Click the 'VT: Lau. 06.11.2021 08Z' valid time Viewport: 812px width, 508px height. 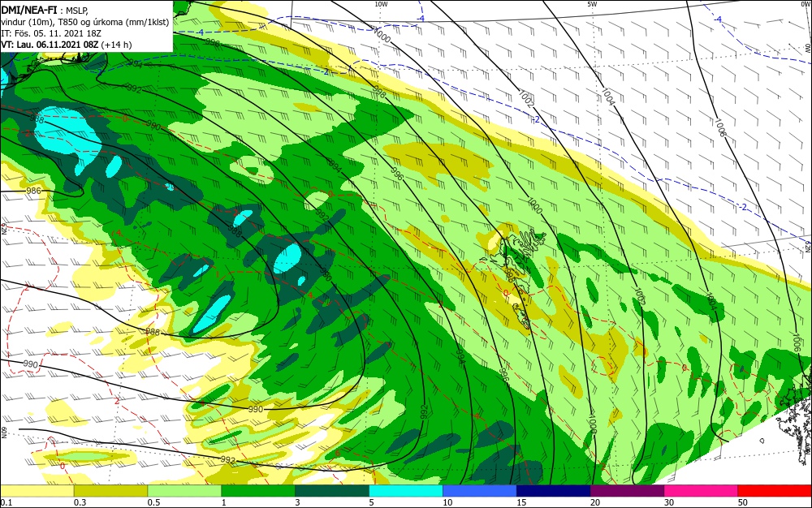50,45
